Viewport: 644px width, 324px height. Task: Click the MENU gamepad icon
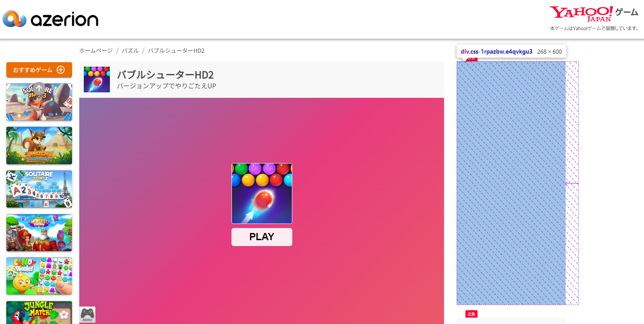click(88, 314)
